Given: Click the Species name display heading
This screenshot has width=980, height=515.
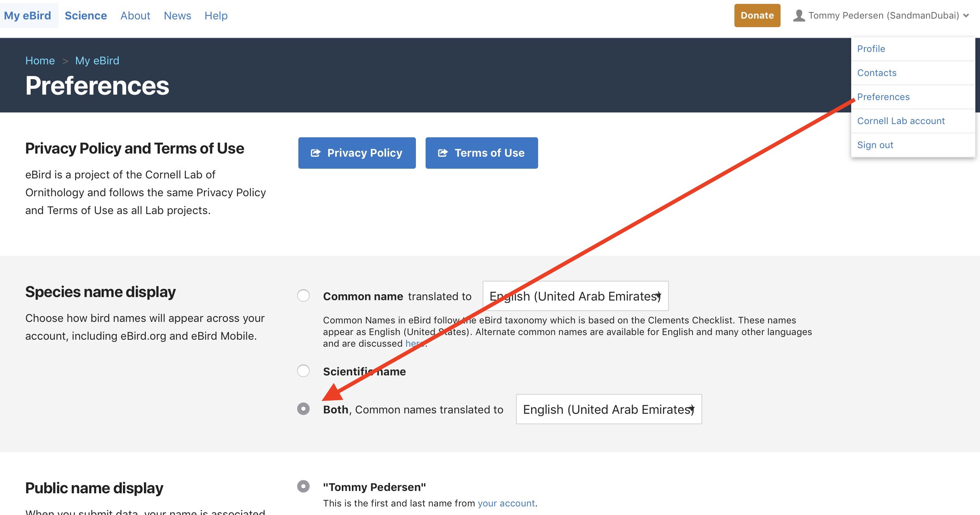Looking at the screenshot, I should coord(100,292).
